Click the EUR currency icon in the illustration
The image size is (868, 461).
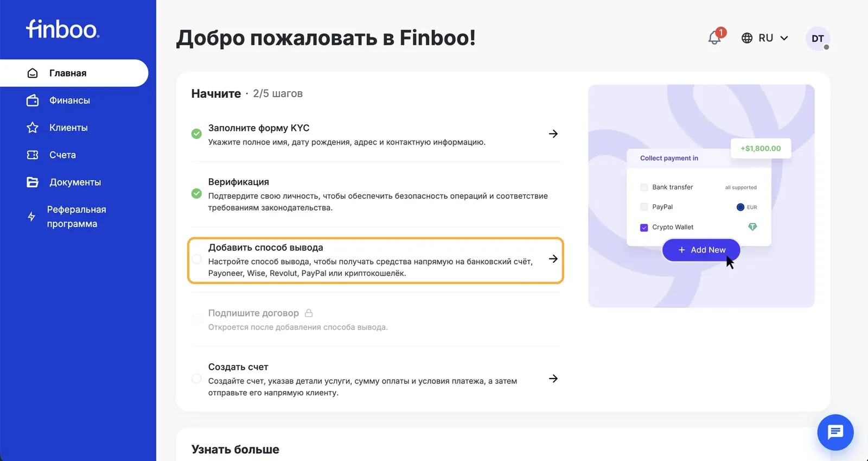point(741,207)
